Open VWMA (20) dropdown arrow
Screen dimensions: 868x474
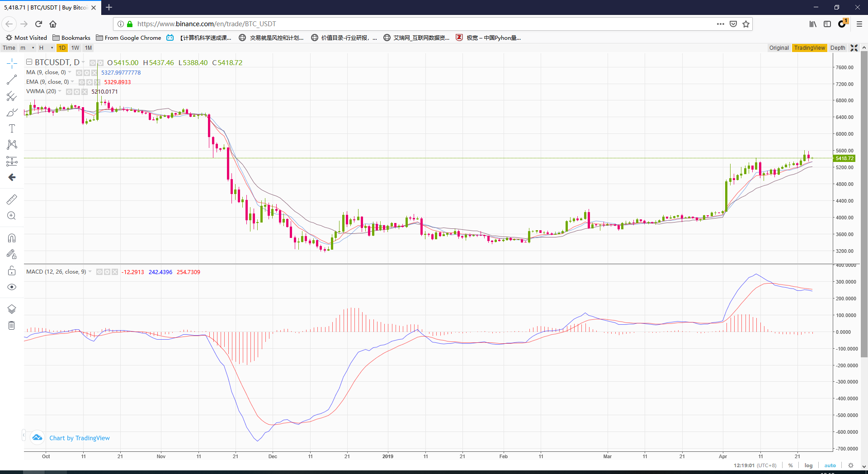click(60, 91)
